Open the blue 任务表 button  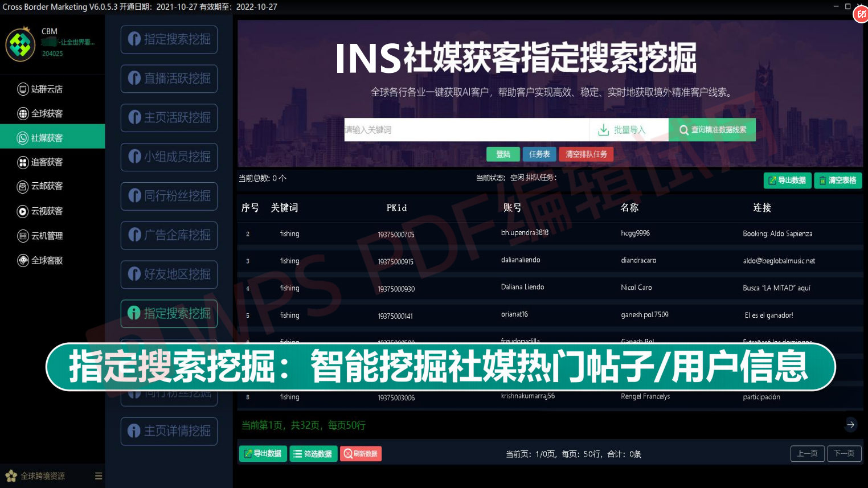(x=539, y=154)
